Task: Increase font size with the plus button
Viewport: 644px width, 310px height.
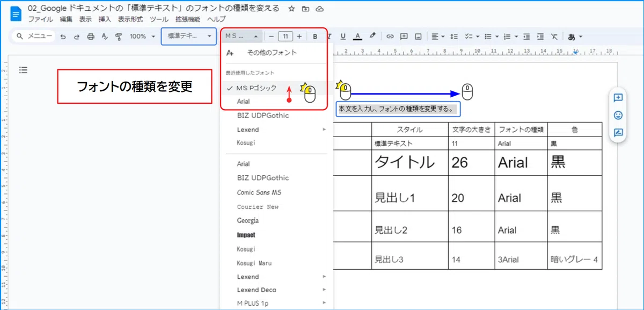Action: click(299, 37)
